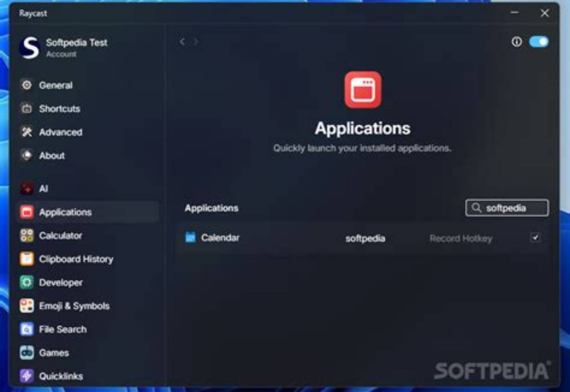Image resolution: width=570 pixels, height=392 pixels.
Task: Uncheck the Calendar enabled checkbox
Action: coord(535,237)
